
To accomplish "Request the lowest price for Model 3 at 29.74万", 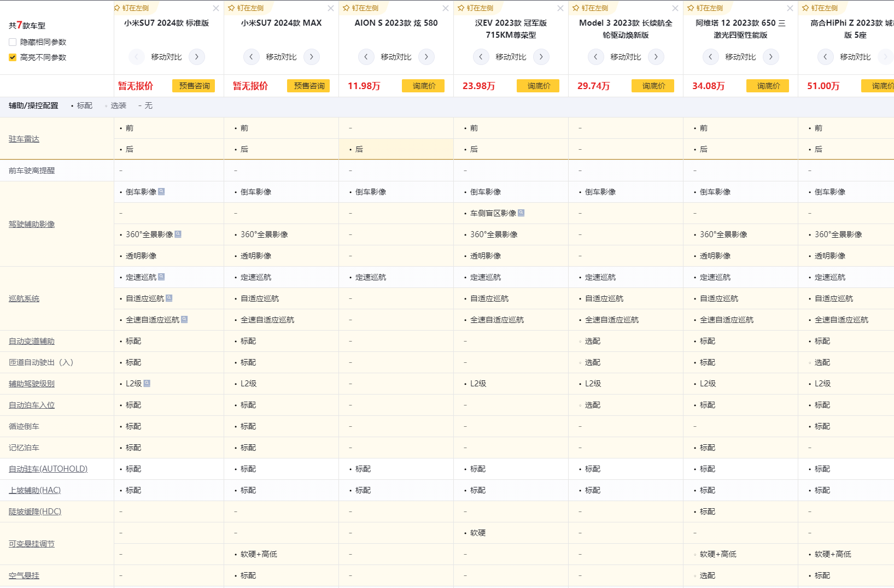I will click(653, 86).
